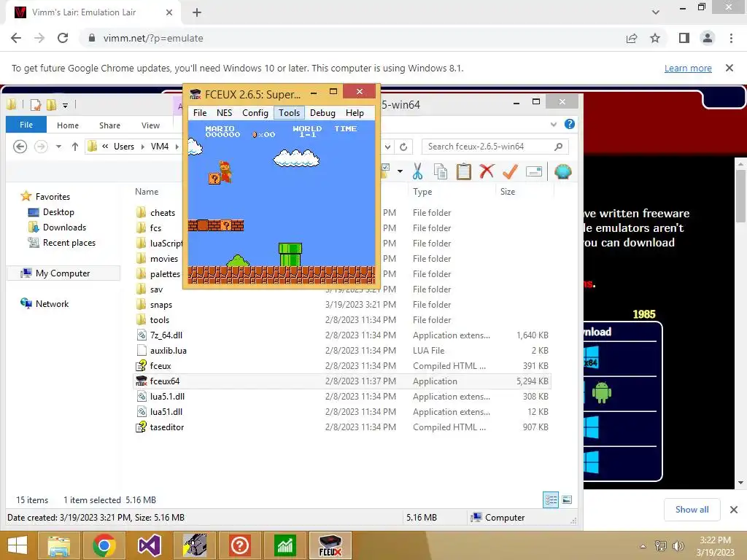Image resolution: width=747 pixels, height=560 pixels.
Task: Click the New folder quick access icon
Action: (51, 104)
